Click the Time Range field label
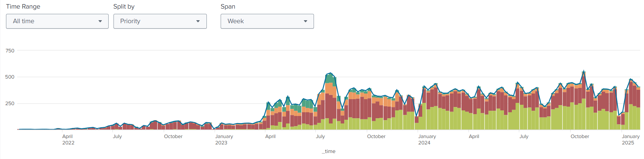644x159 pixels. (23, 7)
